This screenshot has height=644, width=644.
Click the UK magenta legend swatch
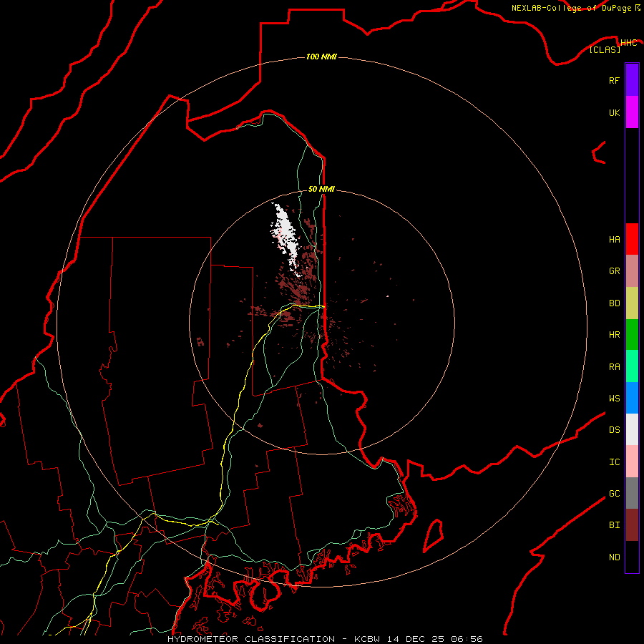(x=632, y=112)
